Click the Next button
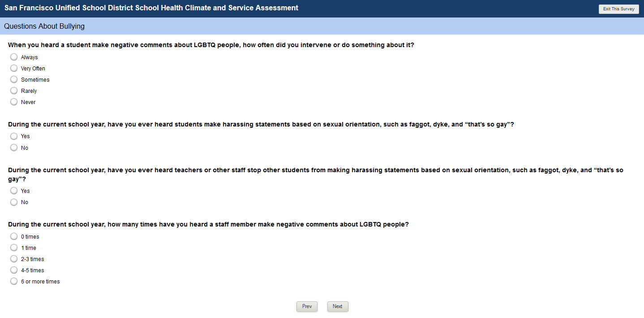644x318 pixels. tap(338, 306)
